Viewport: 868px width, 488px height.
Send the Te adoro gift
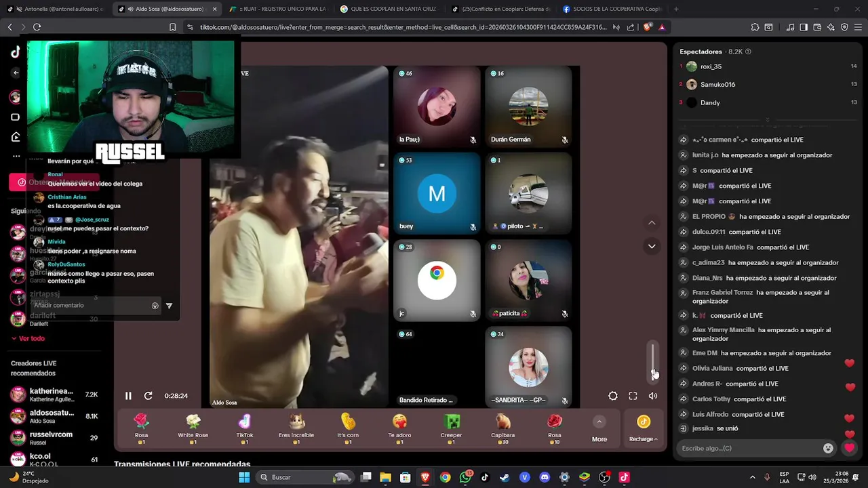[x=399, y=428]
